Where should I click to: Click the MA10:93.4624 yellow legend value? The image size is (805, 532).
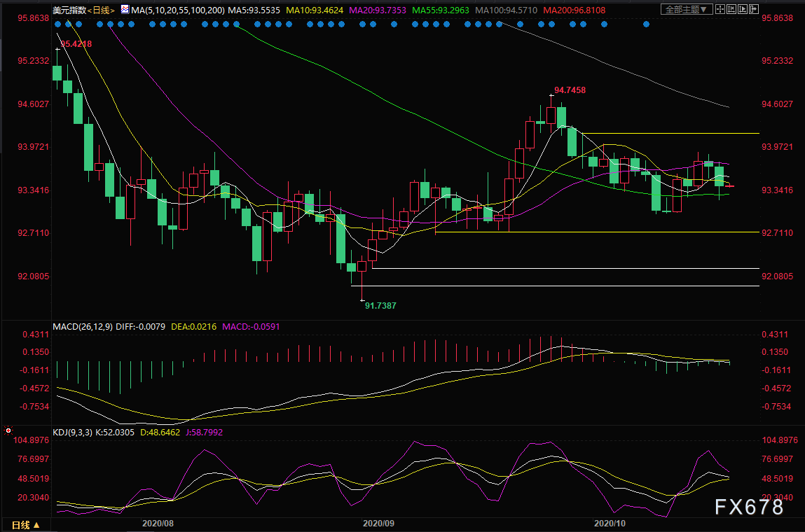[x=314, y=9]
